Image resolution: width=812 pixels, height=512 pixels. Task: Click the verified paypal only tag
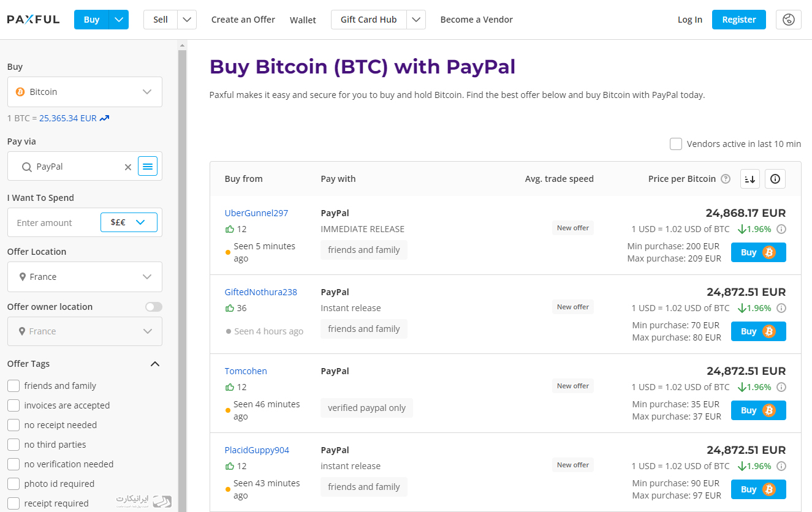[x=366, y=408]
